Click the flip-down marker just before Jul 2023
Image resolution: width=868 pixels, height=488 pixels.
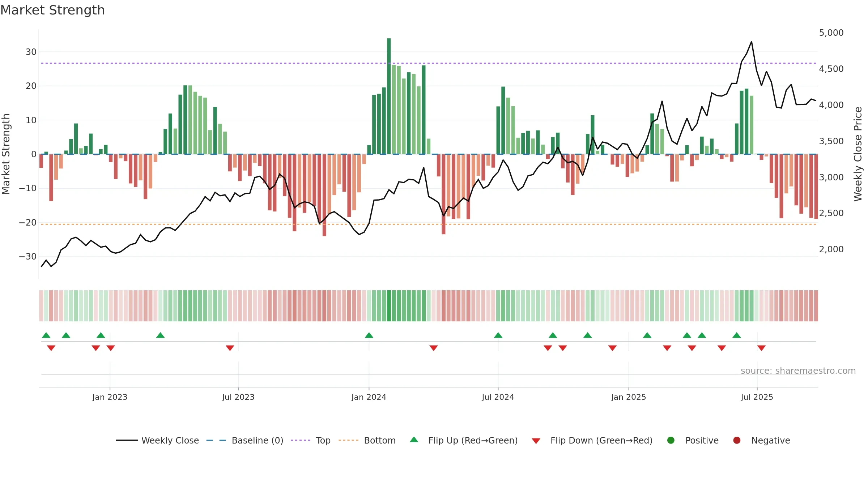coord(230,348)
